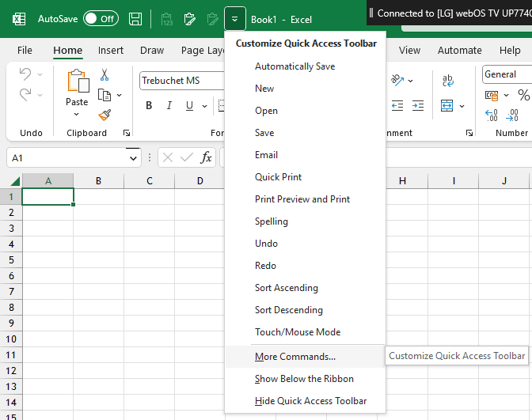Choose Sort Ascending menu entry
Viewport: 532px width, 420px height.
pyautogui.click(x=305, y=288)
